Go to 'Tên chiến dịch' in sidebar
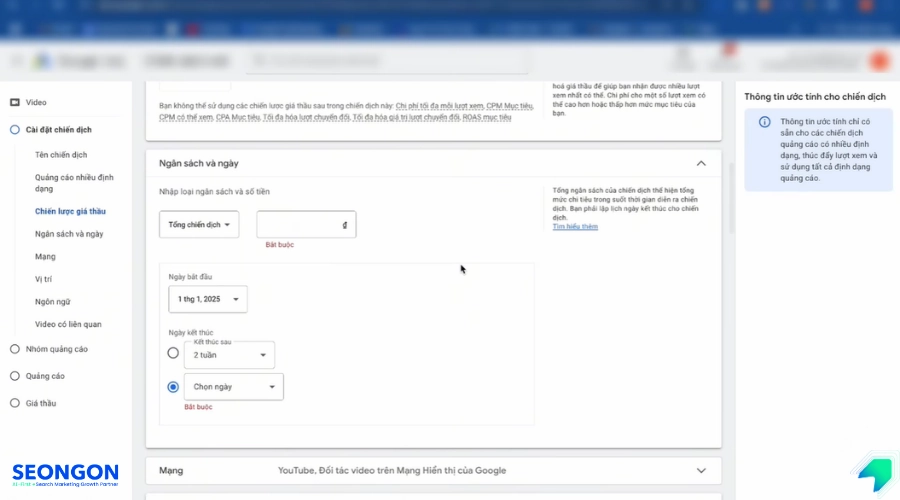 (61, 155)
